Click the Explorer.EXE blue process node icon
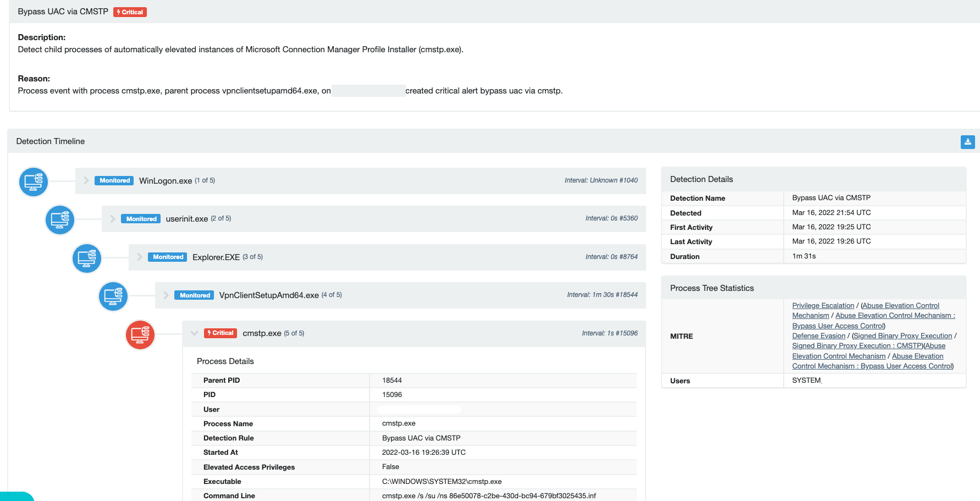This screenshot has width=980, height=501. 87,258
